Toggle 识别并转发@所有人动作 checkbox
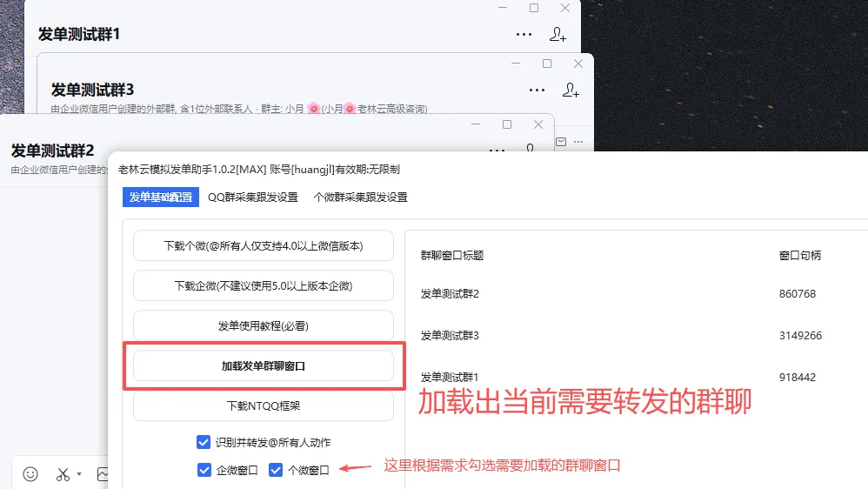Viewport: 868px width, 489px height. pos(204,442)
